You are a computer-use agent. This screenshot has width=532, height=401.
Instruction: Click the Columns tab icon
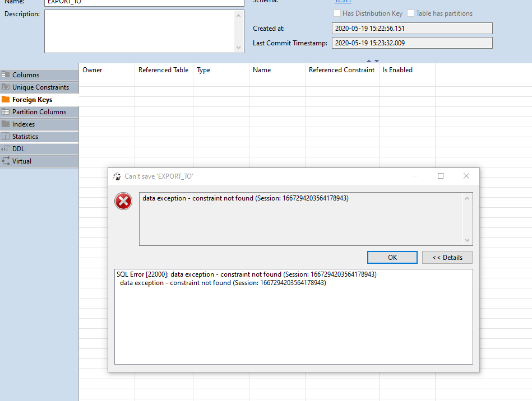pyautogui.click(x=6, y=74)
